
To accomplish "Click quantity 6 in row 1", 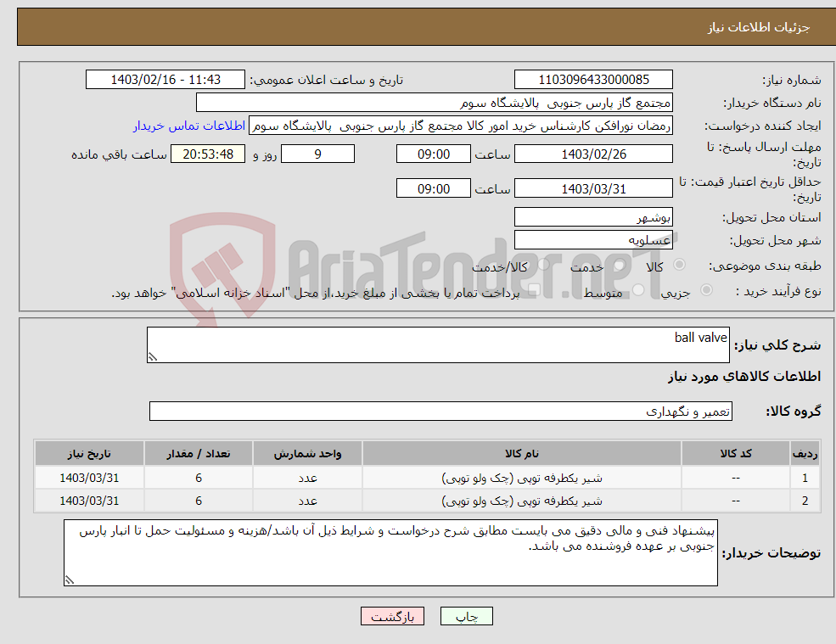I will [199, 478].
